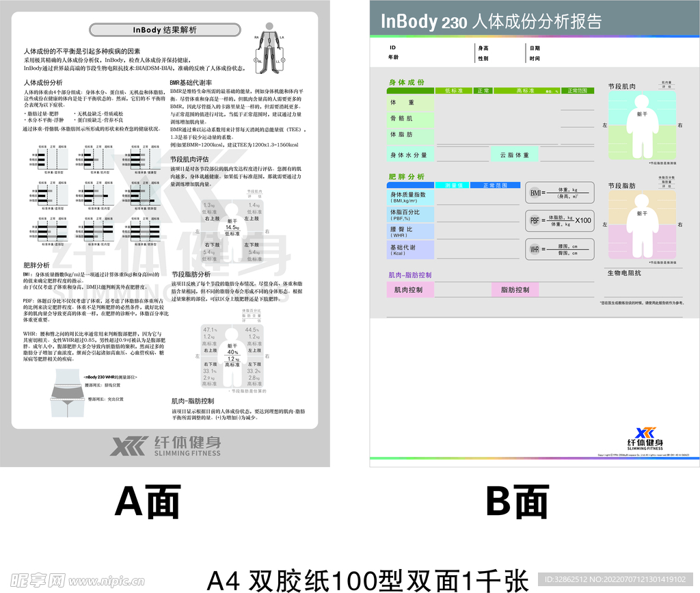Select 肥胖分析 heading on side A

point(36,265)
